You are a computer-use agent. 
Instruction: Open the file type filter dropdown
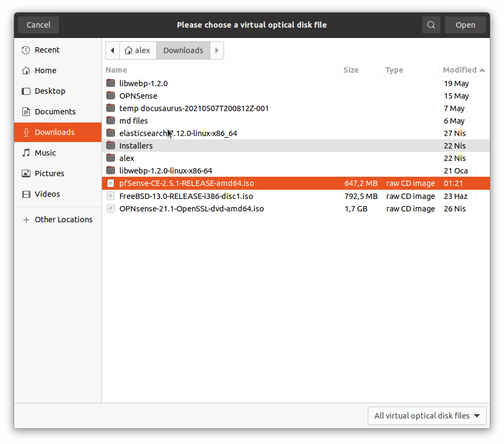(x=427, y=416)
